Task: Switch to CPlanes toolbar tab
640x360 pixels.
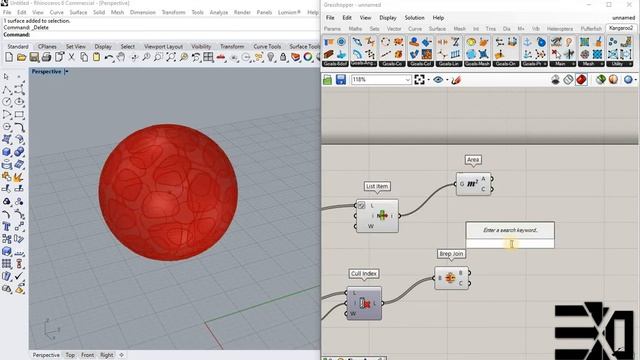Action: pyautogui.click(x=47, y=47)
